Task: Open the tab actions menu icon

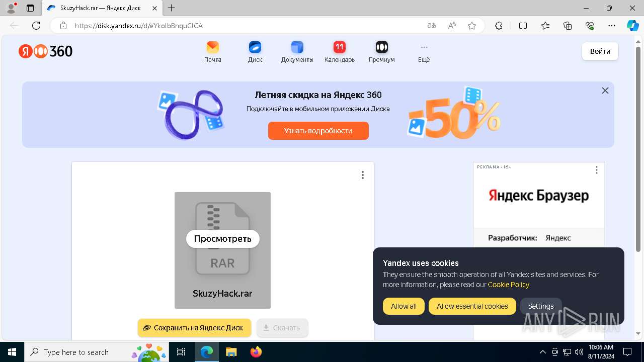Action: point(30,8)
